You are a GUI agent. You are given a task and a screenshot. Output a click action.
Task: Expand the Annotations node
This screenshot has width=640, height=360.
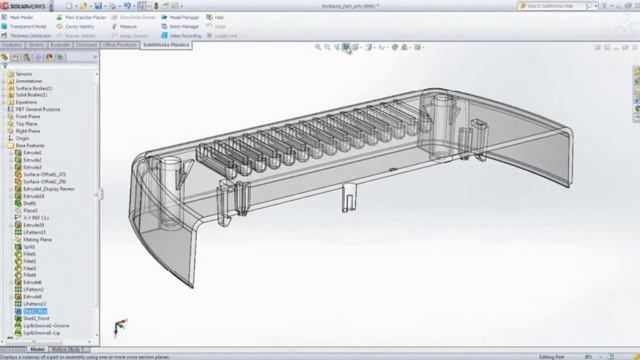pos(4,81)
